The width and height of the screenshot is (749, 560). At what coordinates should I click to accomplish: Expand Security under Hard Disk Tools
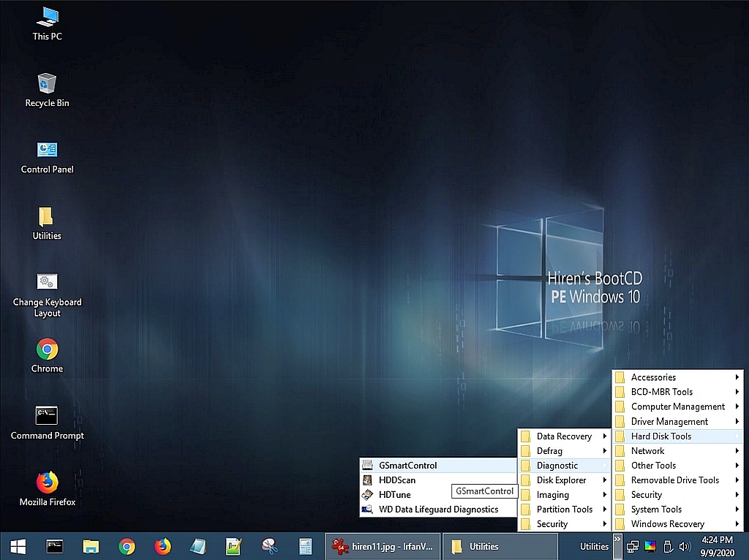click(564, 523)
